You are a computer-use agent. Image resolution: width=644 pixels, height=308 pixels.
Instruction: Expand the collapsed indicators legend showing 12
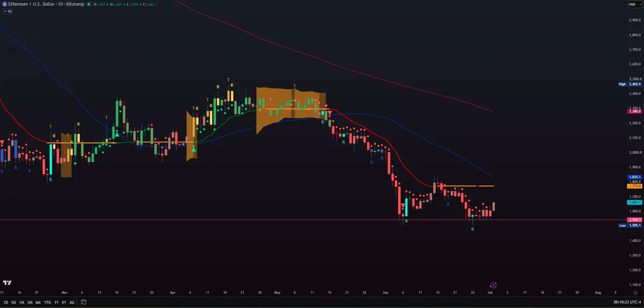click(8, 11)
